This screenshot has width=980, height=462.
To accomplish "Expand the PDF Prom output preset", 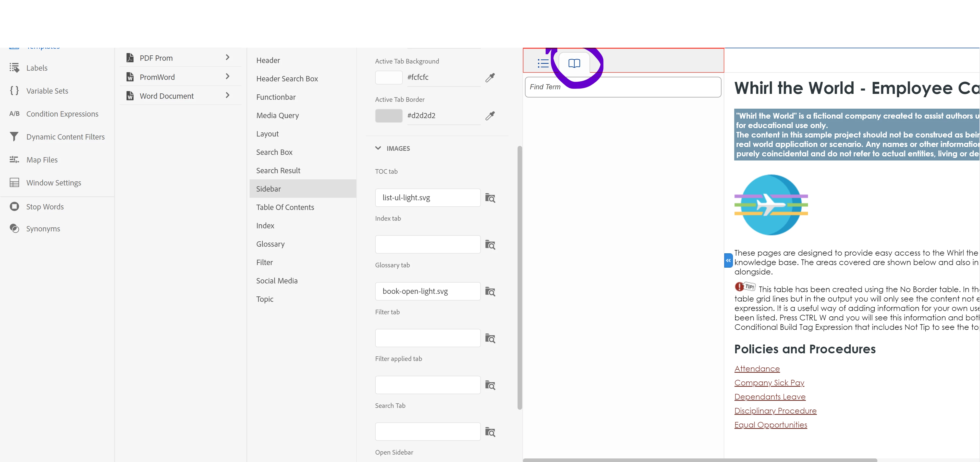I will click(227, 57).
